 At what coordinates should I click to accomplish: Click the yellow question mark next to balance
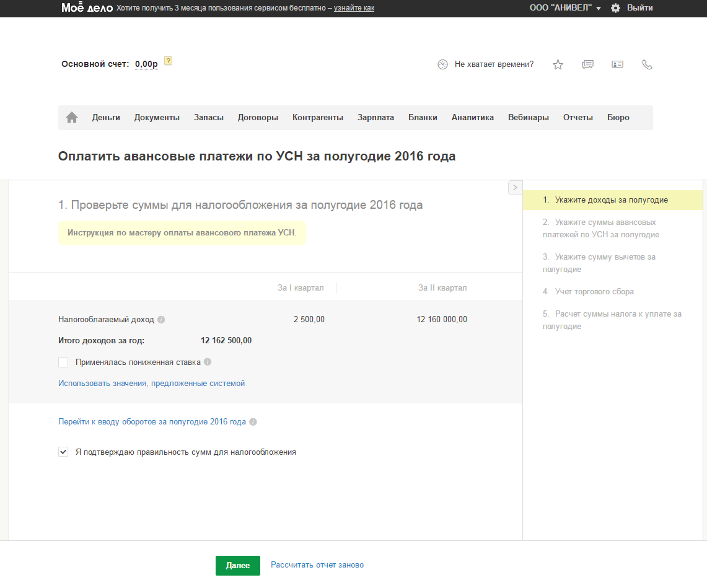[x=168, y=61]
